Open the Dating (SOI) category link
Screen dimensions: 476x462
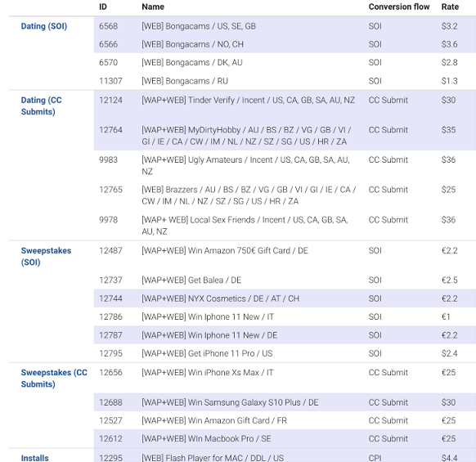[44, 26]
